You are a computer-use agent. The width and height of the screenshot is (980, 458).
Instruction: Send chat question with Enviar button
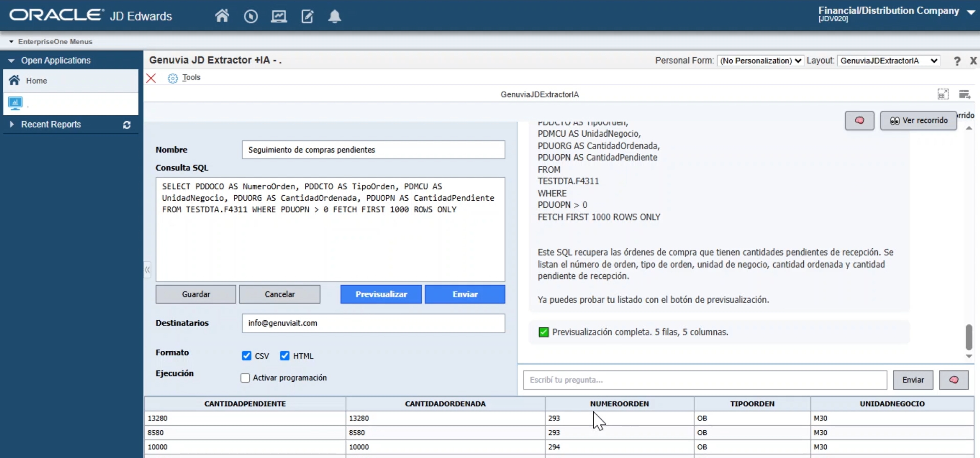(913, 380)
